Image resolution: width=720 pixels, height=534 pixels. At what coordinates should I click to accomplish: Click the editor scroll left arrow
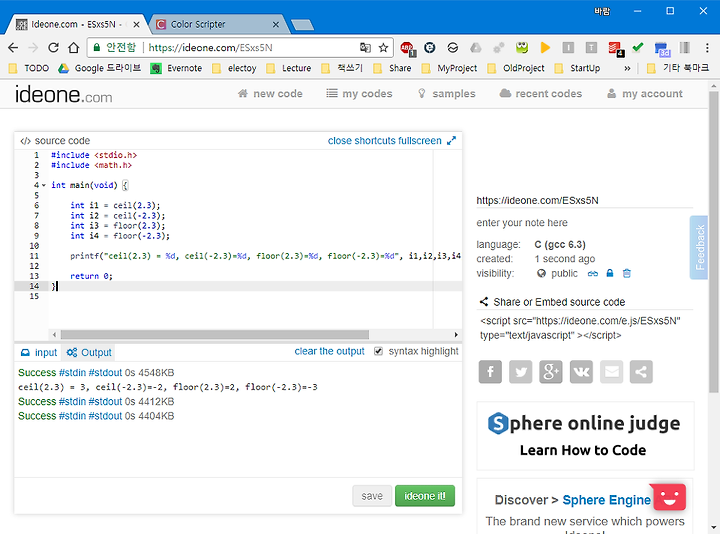[54, 335]
